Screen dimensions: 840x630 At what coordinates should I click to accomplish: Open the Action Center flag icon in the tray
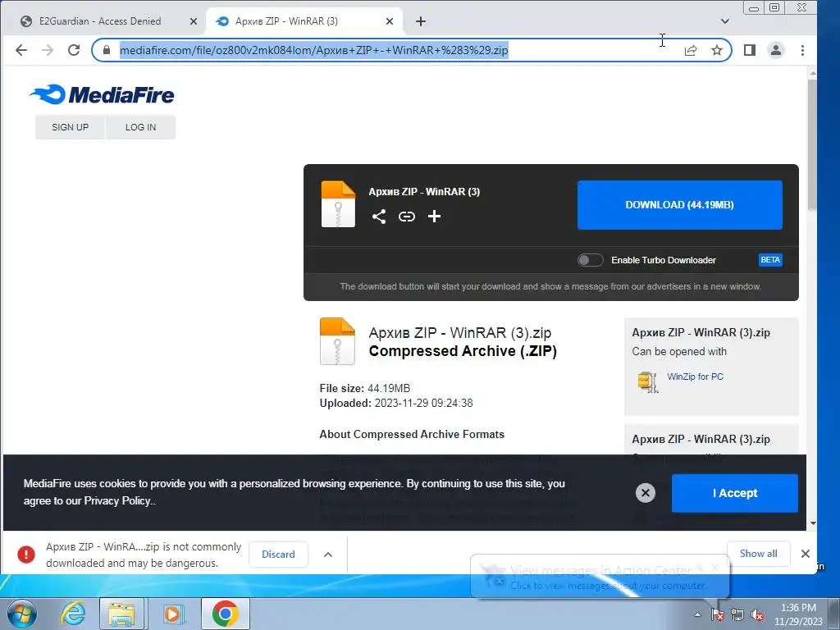(717, 615)
